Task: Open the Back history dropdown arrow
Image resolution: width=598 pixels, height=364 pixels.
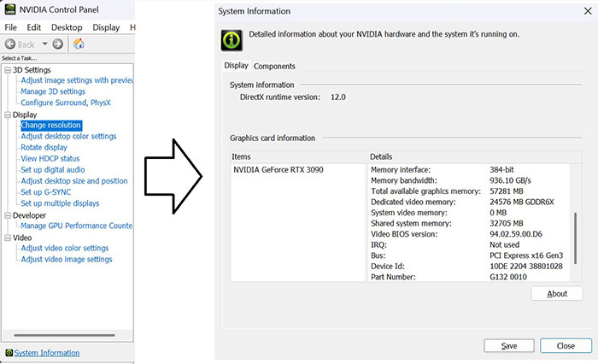Action: pos(44,44)
